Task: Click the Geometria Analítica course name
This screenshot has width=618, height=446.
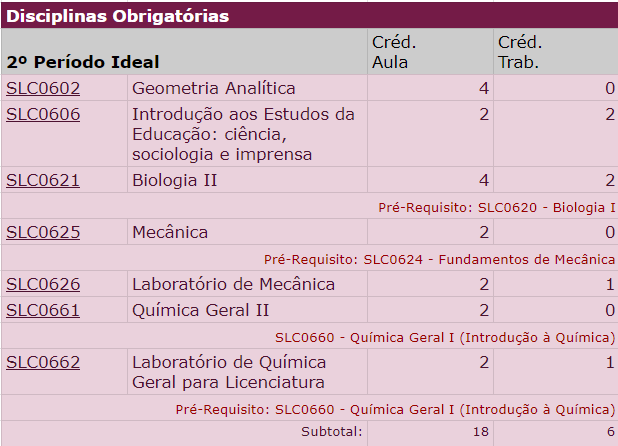Action: tap(214, 88)
